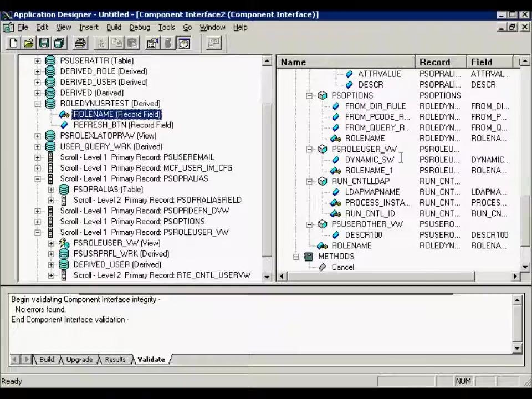Open the Debug menu
The width and height of the screenshot is (532, 399).
(140, 27)
